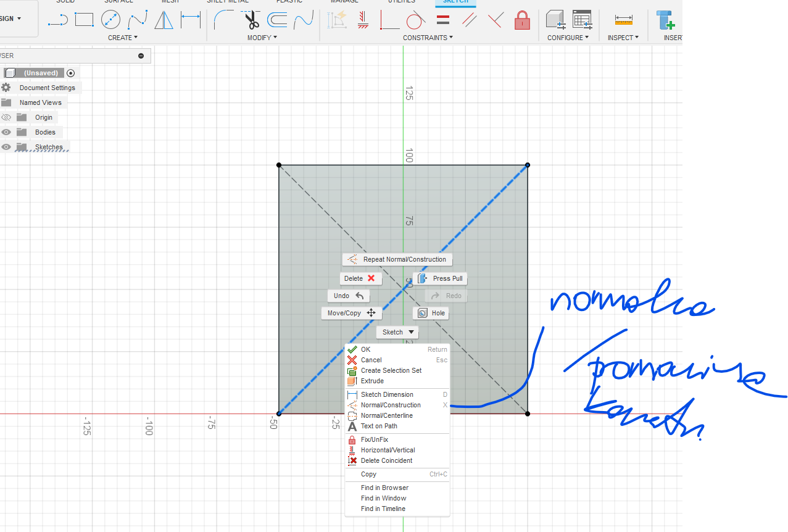
Task: Pick the Center Diameter Circle tool
Action: tap(110, 20)
